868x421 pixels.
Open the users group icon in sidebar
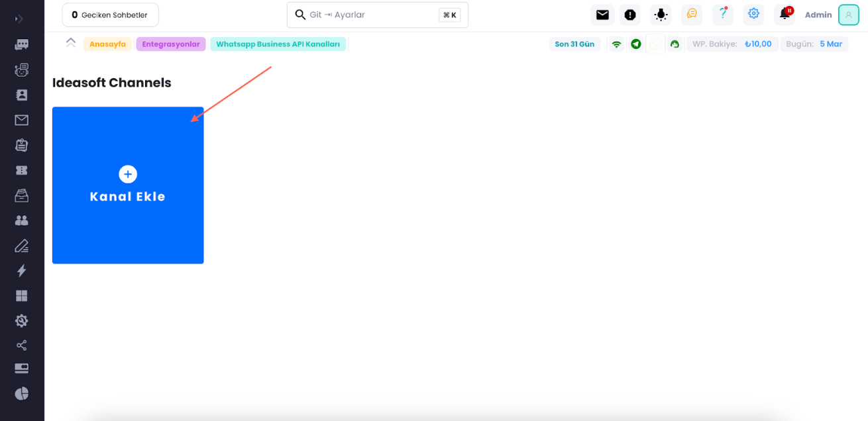point(22,220)
